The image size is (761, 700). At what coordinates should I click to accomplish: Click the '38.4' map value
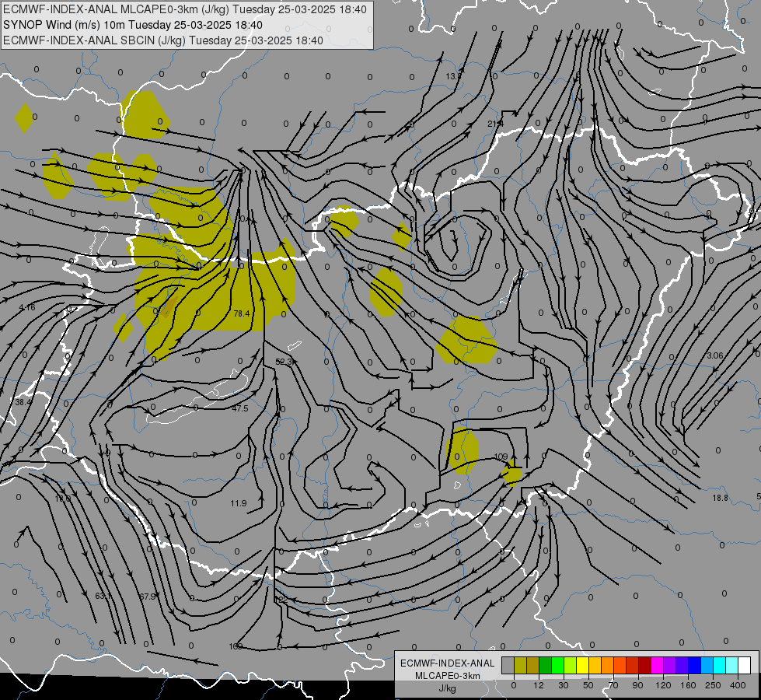[23, 402]
